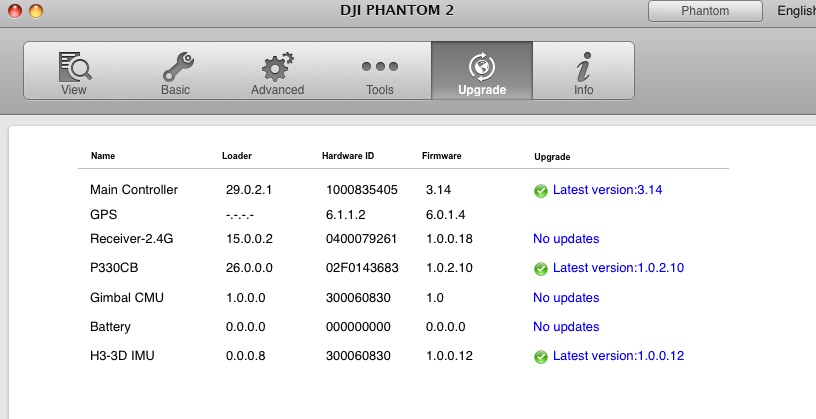Click H3-3D IMU loader 0.0.0.8
Image resolution: width=816 pixels, height=419 pixels.
(246, 355)
